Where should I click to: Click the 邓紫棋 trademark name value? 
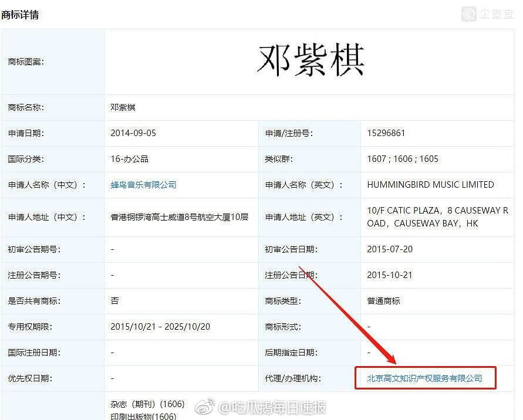click(123, 107)
